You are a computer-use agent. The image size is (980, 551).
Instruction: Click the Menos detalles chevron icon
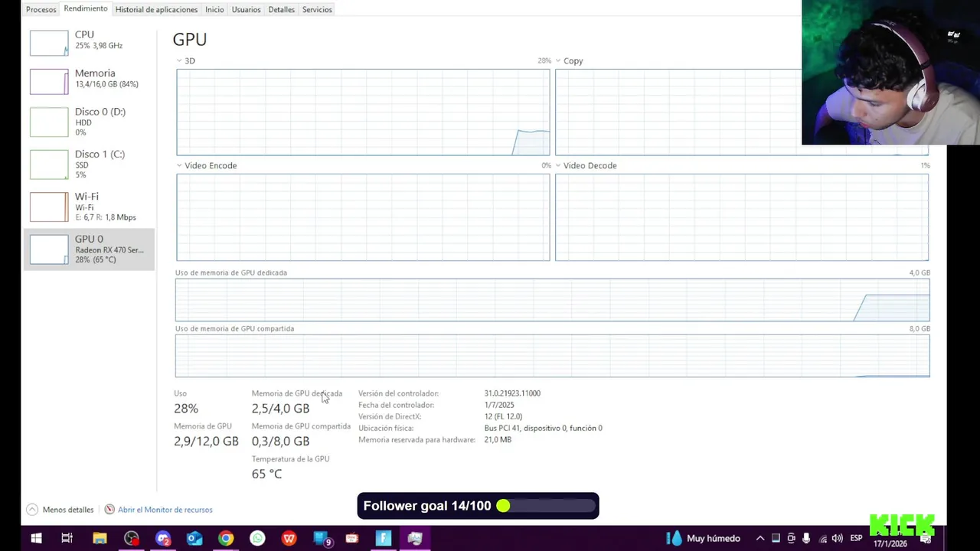coord(32,510)
